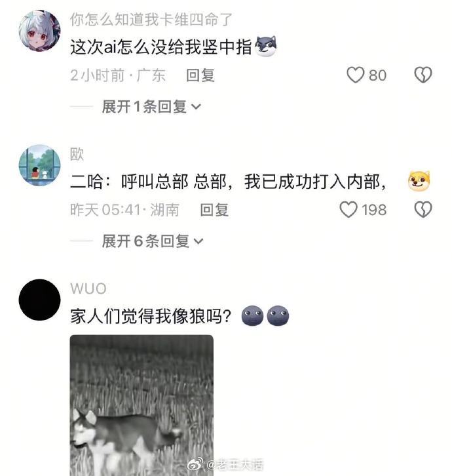Like the comment with 80 likes
452x476 pixels.
tap(355, 75)
